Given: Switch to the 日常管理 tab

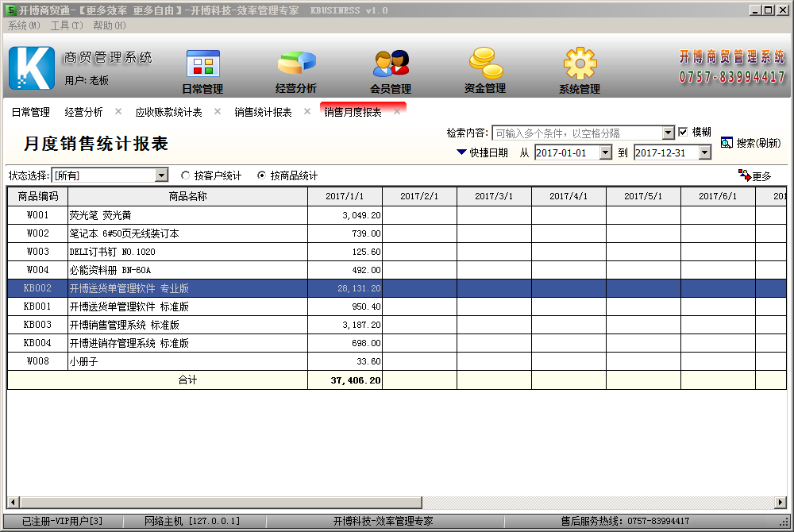Looking at the screenshot, I should (30, 112).
